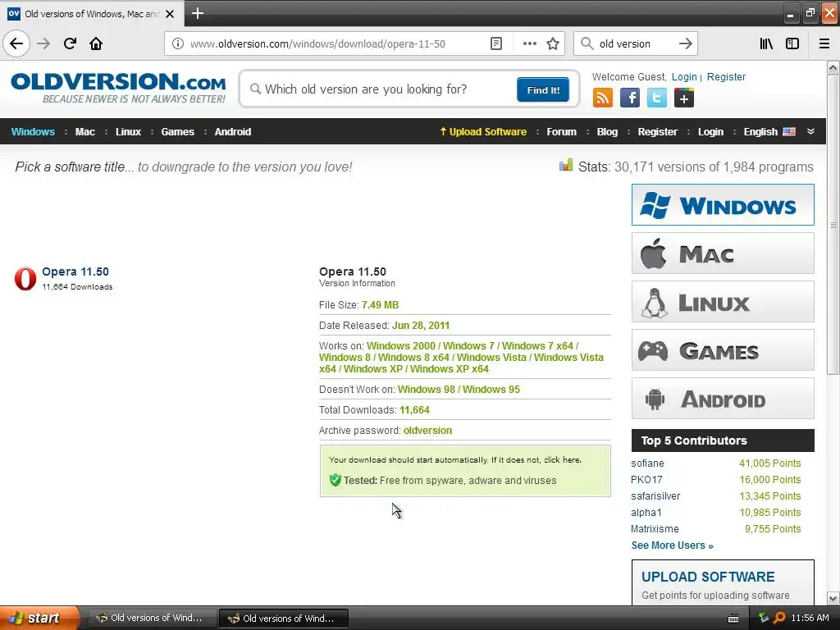
Task: Go back to the previous page
Action: coord(16,43)
